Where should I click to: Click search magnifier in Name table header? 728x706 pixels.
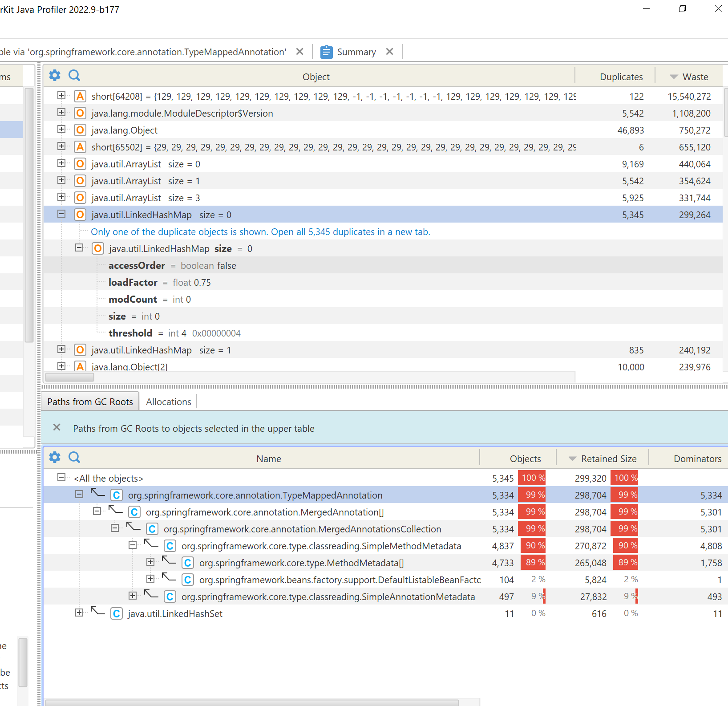(x=74, y=457)
